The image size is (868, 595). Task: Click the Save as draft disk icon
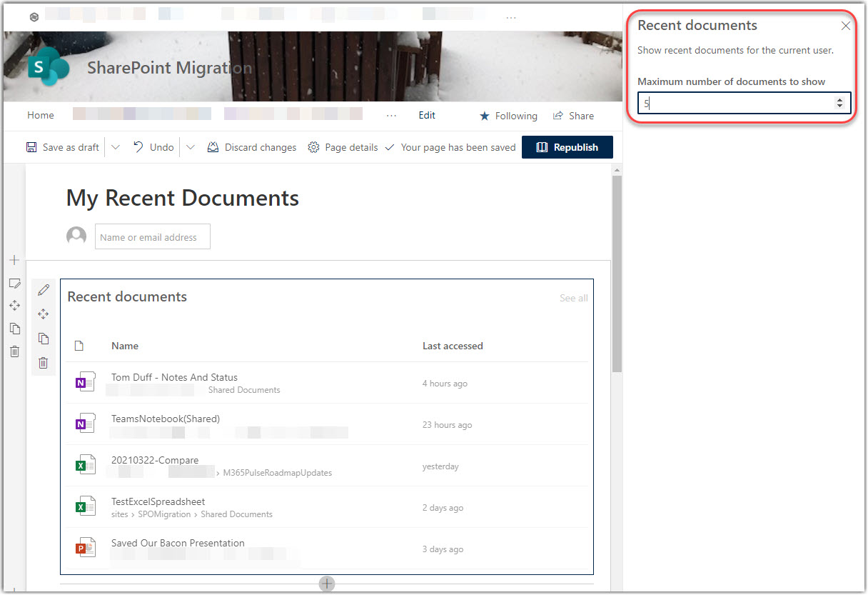click(31, 147)
